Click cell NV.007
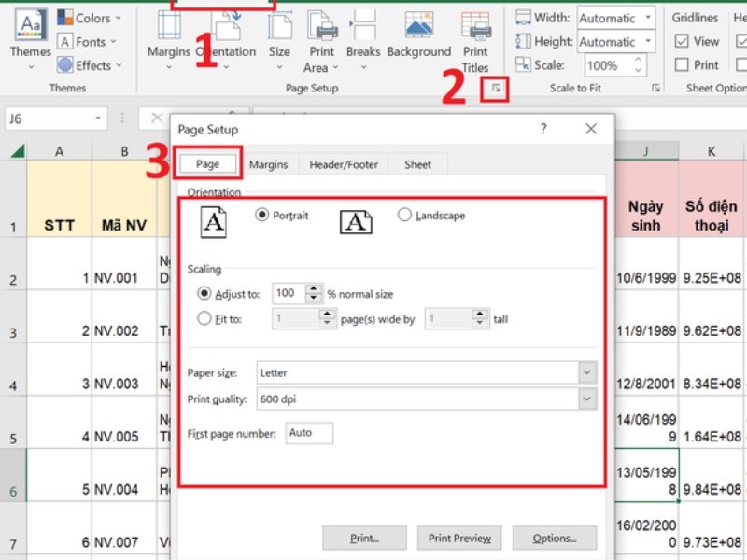Viewport: 747px width, 560px height. pos(124,528)
